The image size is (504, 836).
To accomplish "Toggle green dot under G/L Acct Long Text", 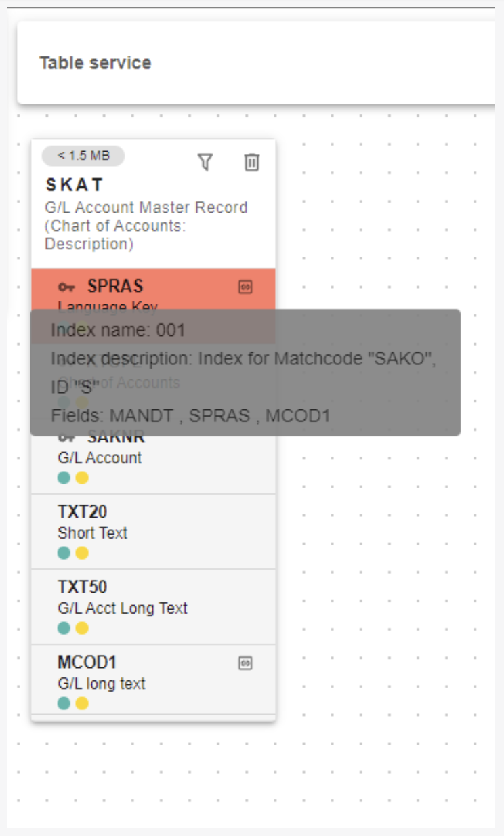I will [64, 628].
